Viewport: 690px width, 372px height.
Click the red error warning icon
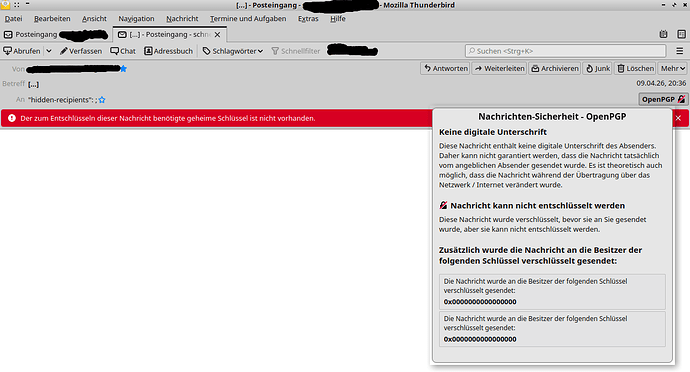12,118
